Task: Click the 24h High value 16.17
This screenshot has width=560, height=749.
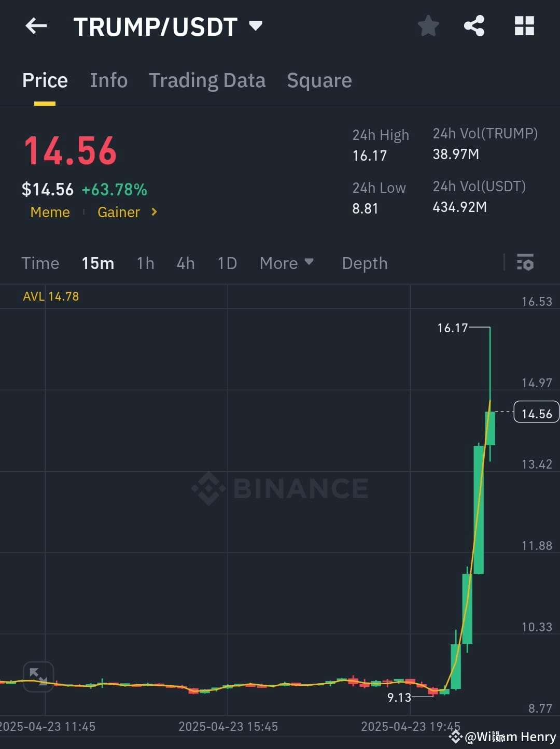Action: [370, 156]
